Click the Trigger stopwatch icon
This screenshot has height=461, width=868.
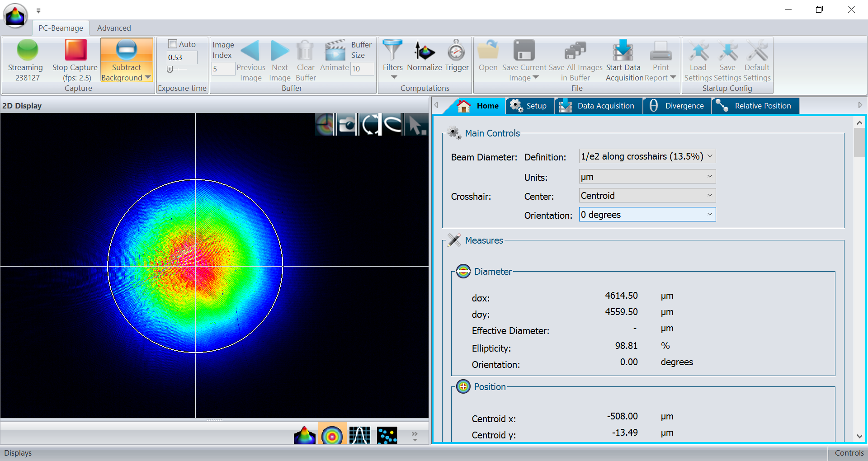click(x=456, y=52)
